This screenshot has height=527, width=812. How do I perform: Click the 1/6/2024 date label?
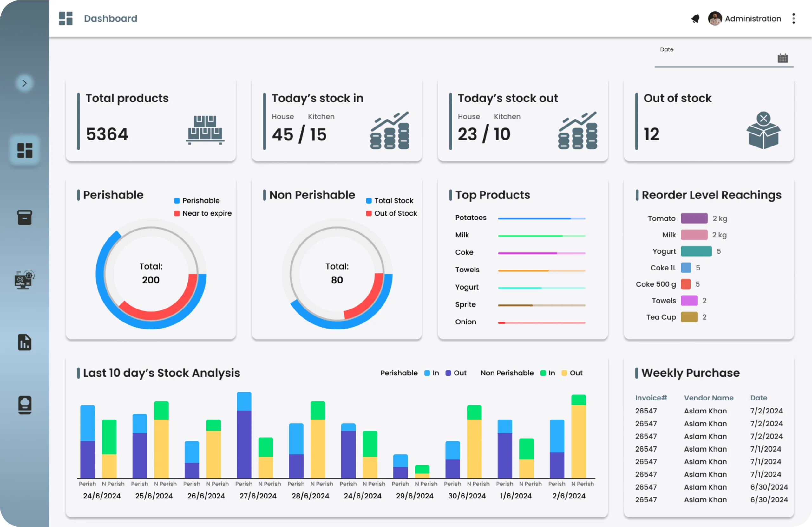pos(516,496)
